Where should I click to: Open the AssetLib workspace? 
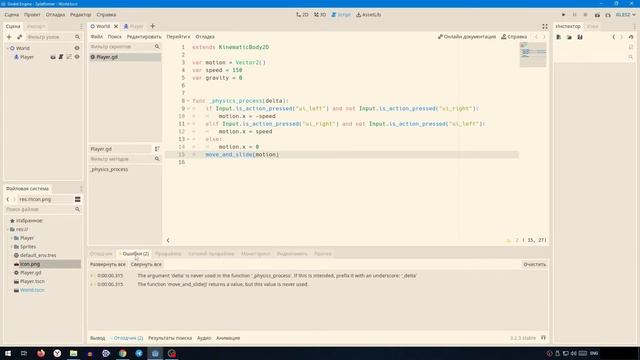[x=369, y=15]
